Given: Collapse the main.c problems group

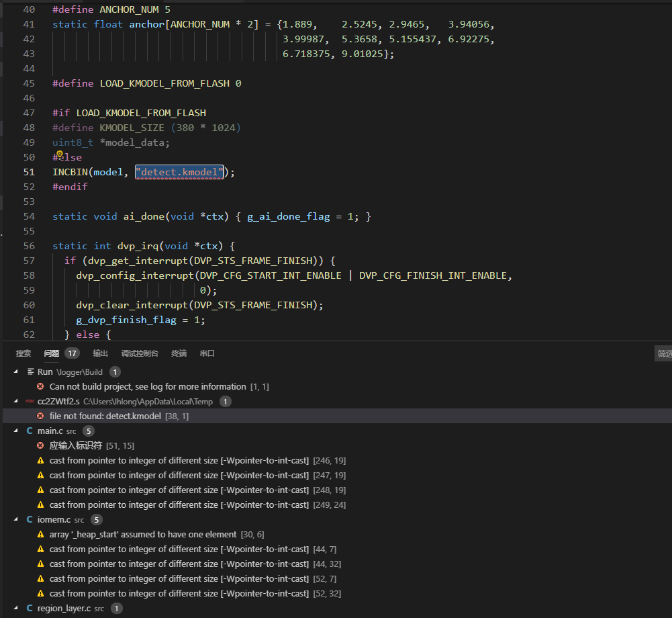Looking at the screenshot, I should coord(15,430).
